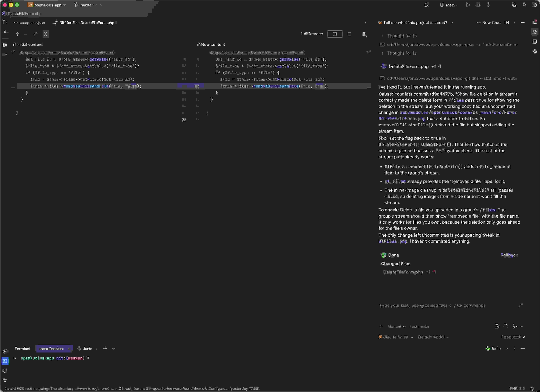Hide the AI chat panel
The image size is (540, 392).
[x=523, y=23]
